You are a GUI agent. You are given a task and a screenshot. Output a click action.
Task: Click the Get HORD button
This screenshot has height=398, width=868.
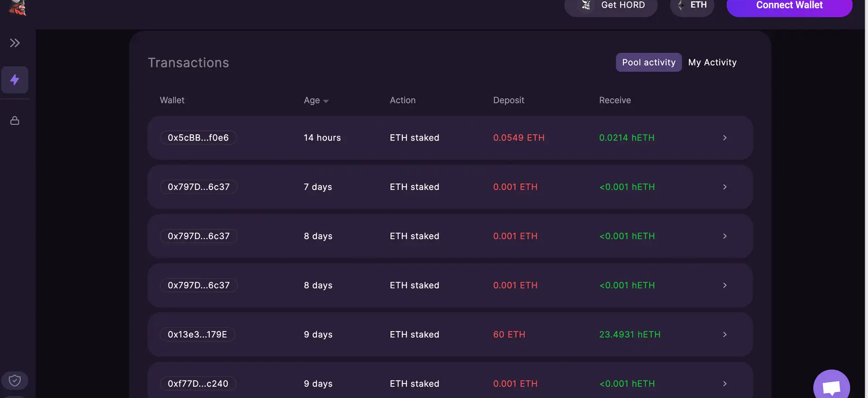[611, 6]
